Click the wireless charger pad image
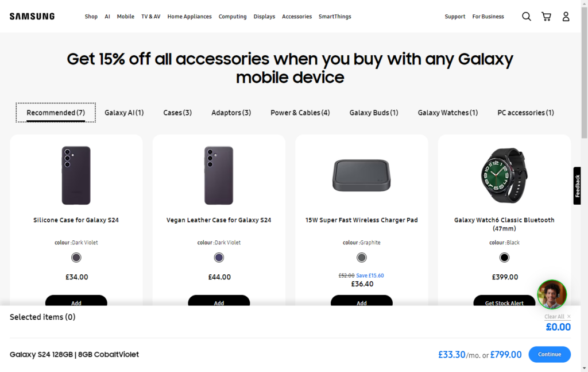This screenshot has width=588, height=372. click(x=362, y=175)
